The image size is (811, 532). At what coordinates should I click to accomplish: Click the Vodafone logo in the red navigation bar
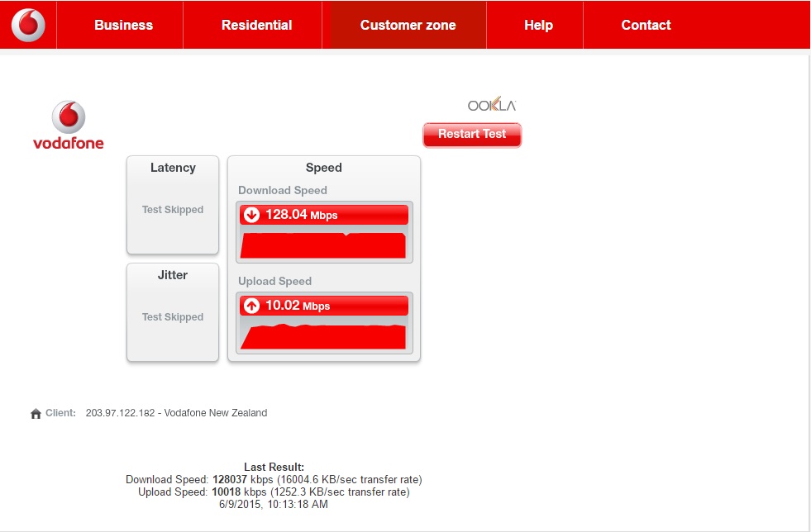click(x=28, y=26)
